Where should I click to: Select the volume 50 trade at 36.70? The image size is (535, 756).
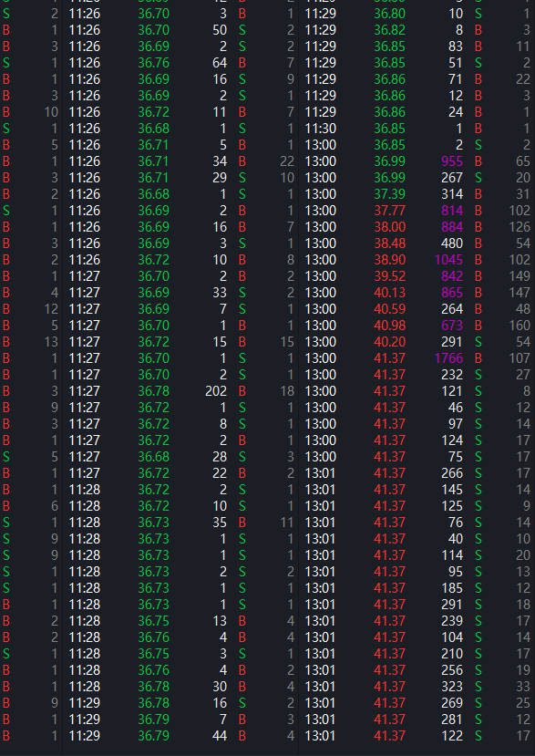click(180, 30)
